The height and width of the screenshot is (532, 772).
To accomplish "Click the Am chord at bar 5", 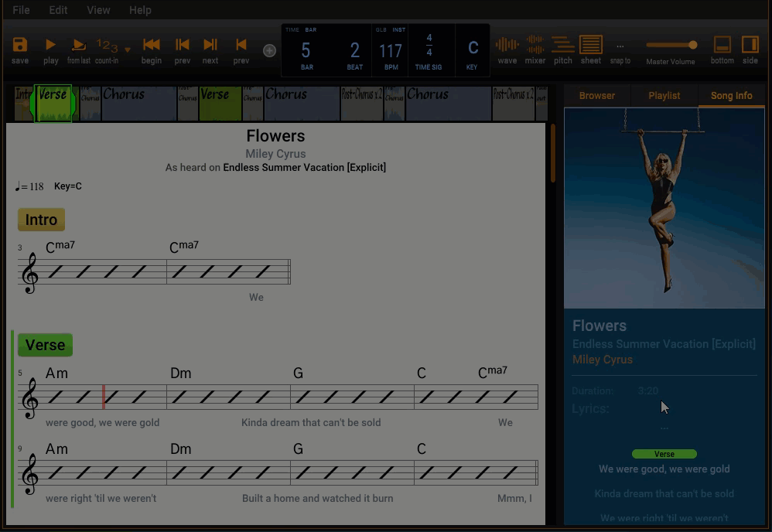I will coord(56,373).
